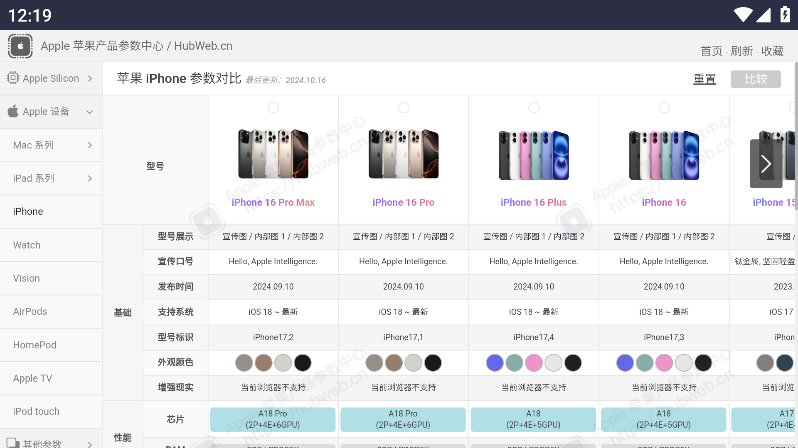The width and height of the screenshot is (798, 448).
Task: Open the iPhone sidebar item
Action: tap(51, 211)
